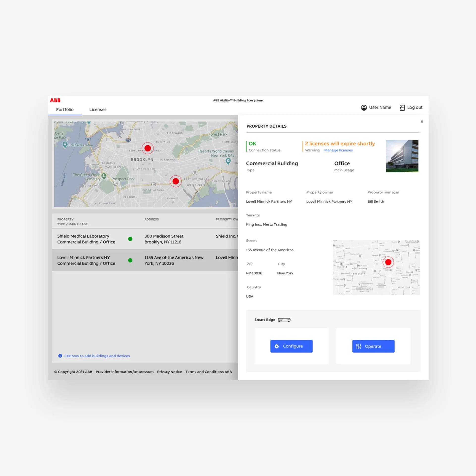Click the Smart Edge label
The image size is (476, 476).
point(265,320)
